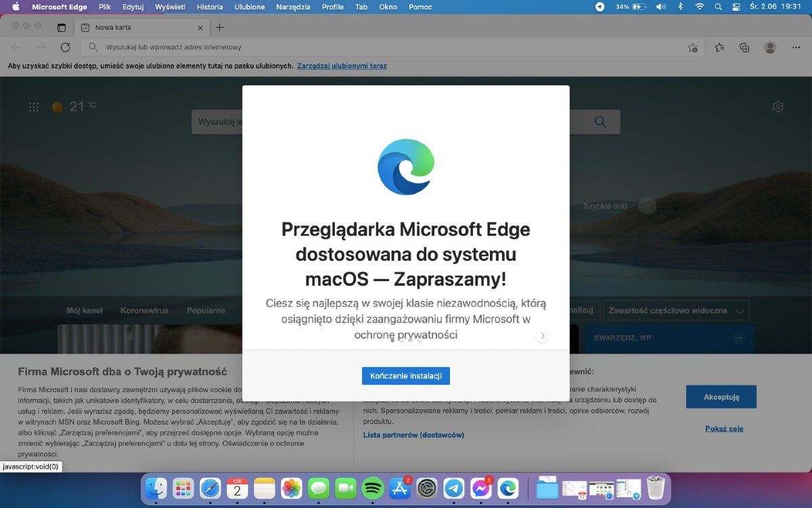
Task: Select Popularne feed tab
Action: click(206, 310)
